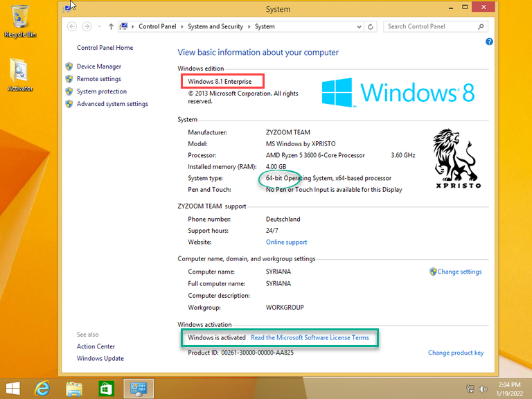Expand arrow after System and Security breadcrumb

point(249,26)
